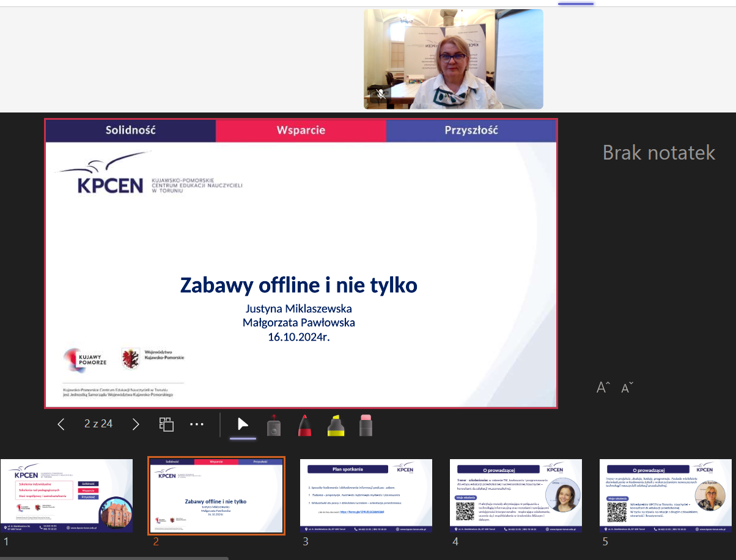
Task: Open the three-dots more options menu
Action: pyautogui.click(x=196, y=424)
